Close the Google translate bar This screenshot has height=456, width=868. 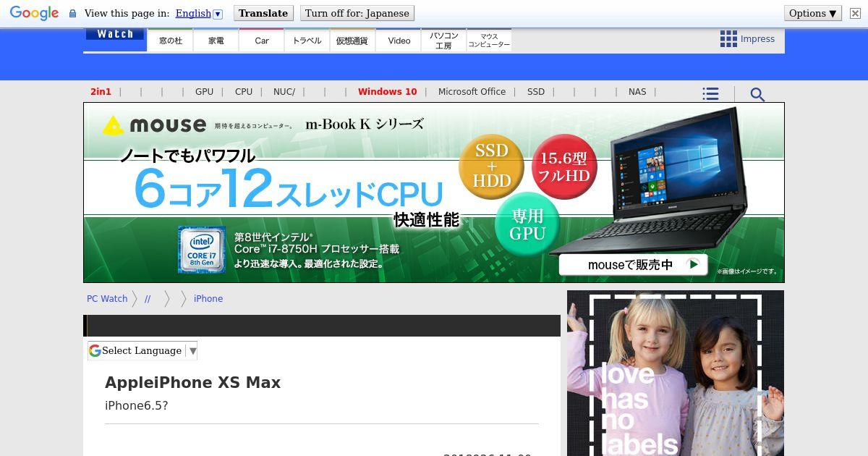click(x=855, y=13)
